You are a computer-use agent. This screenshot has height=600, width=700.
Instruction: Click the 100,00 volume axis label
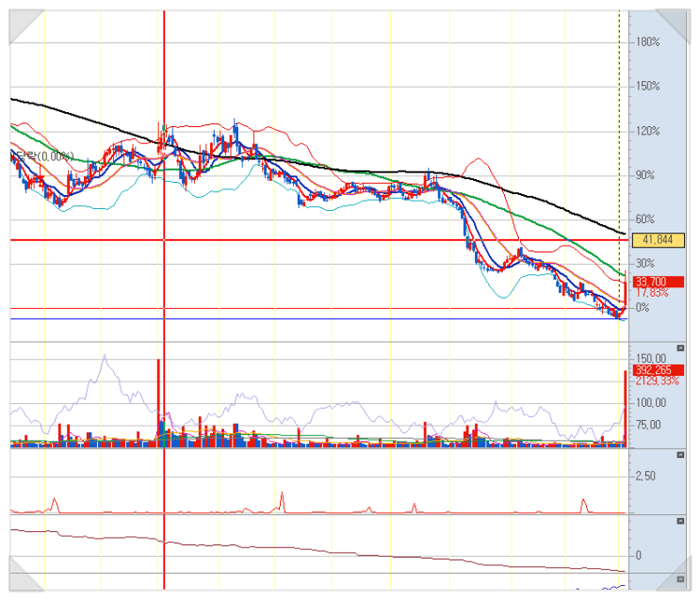click(651, 403)
